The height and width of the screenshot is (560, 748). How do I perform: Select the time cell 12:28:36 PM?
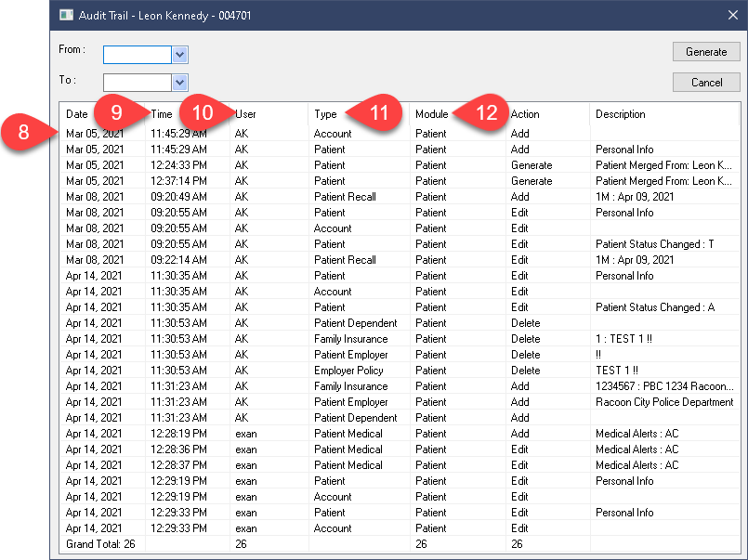point(178,449)
